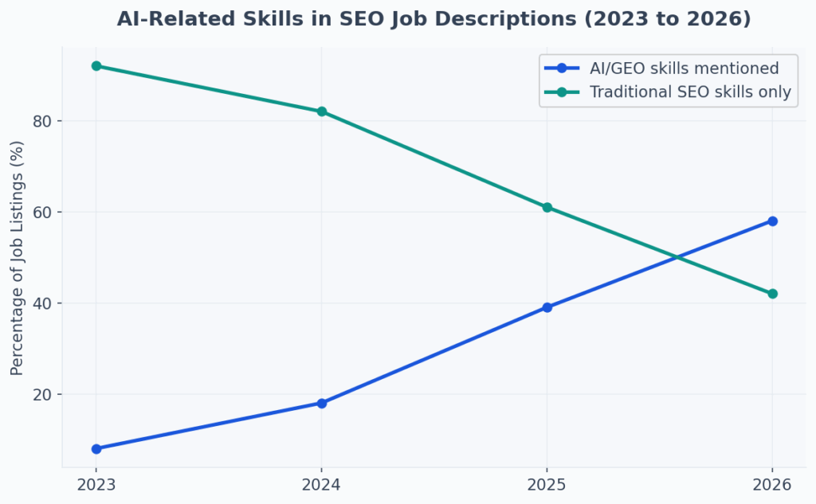Select the blue data point at 2024
This screenshot has height=504, width=816.
point(322,404)
